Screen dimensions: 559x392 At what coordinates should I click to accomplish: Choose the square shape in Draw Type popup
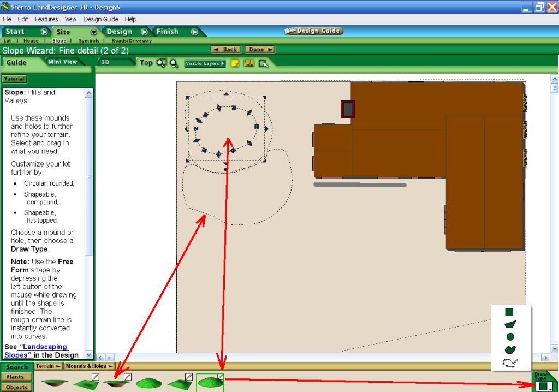(509, 312)
